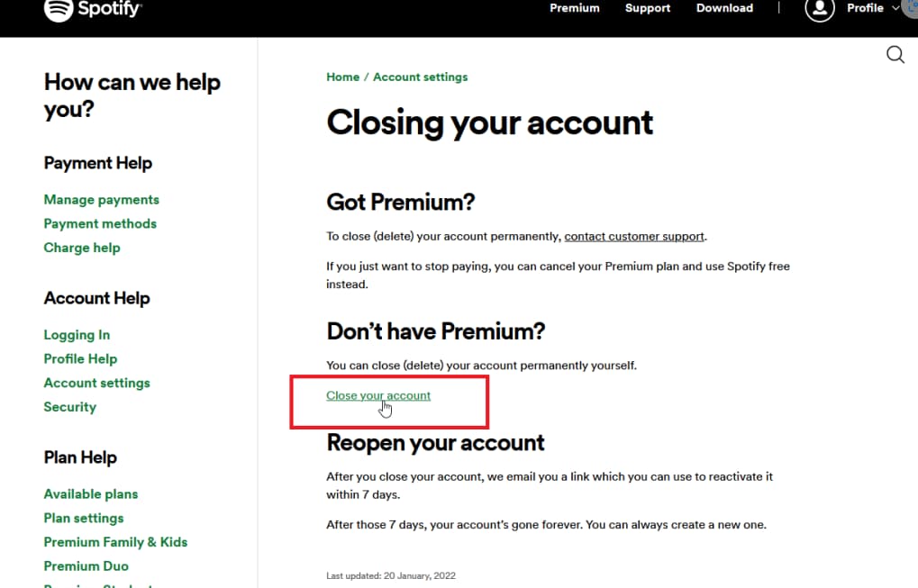The width and height of the screenshot is (918, 588).
Task: Click the Account settings breadcrumb link
Action: (420, 77)
